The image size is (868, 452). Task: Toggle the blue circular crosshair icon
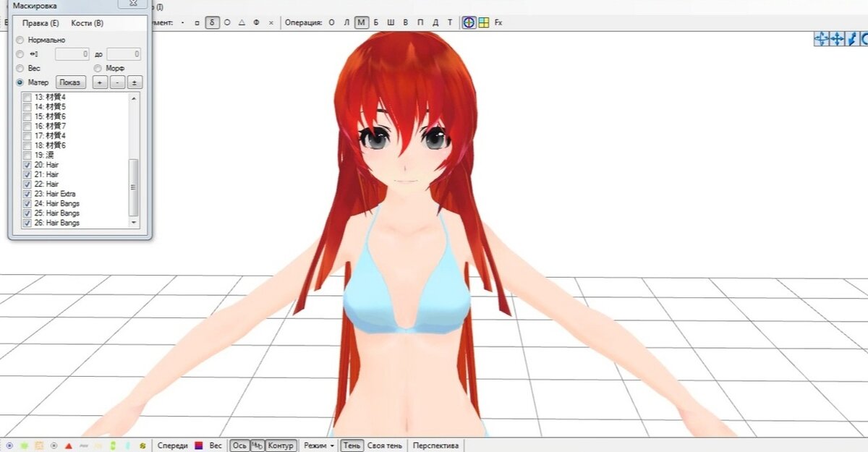pos(469,22)
